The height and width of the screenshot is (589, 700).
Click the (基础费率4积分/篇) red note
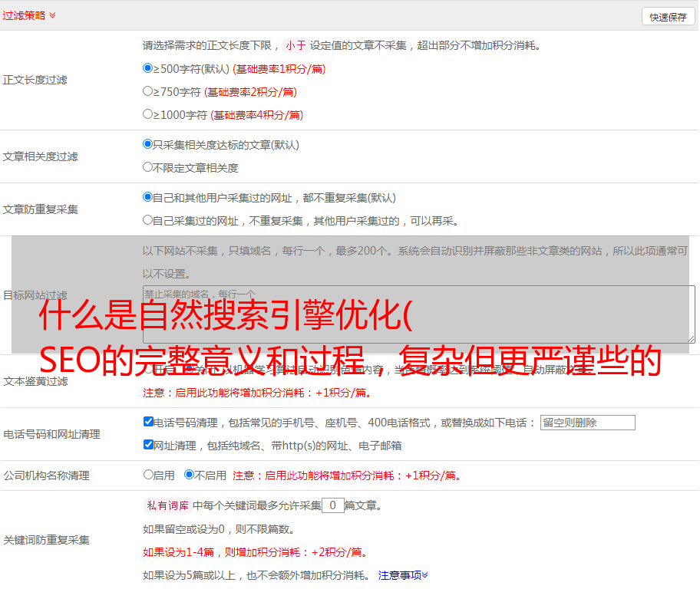click(x=256, y=115)
